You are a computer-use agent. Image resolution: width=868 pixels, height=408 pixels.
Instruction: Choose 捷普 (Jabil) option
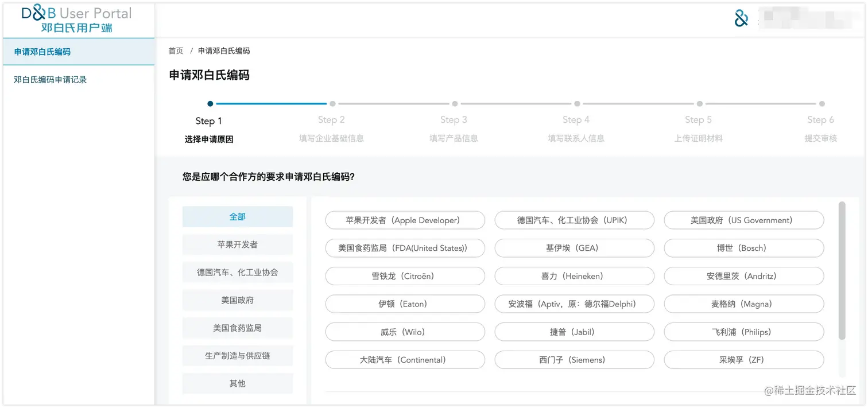point(575,332)
